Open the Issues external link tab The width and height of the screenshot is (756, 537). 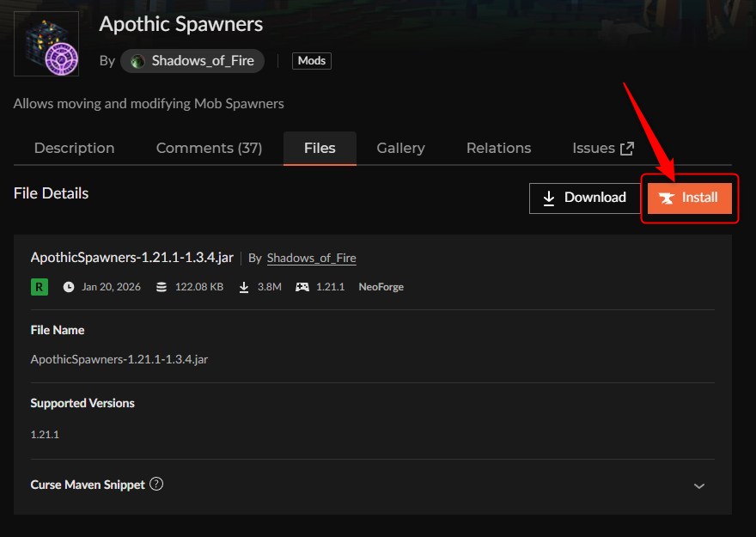603,148
